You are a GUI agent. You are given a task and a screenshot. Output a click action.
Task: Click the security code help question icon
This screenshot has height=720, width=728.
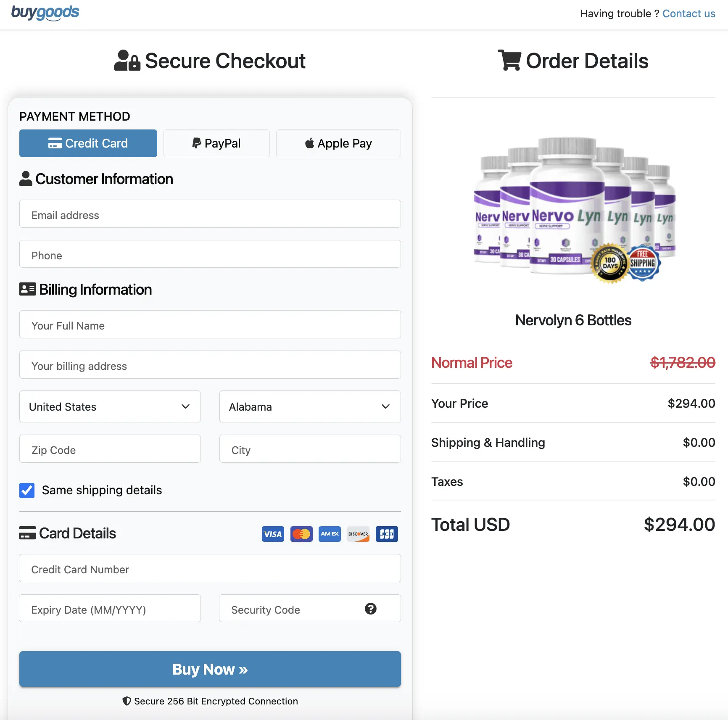click(370, 609)
